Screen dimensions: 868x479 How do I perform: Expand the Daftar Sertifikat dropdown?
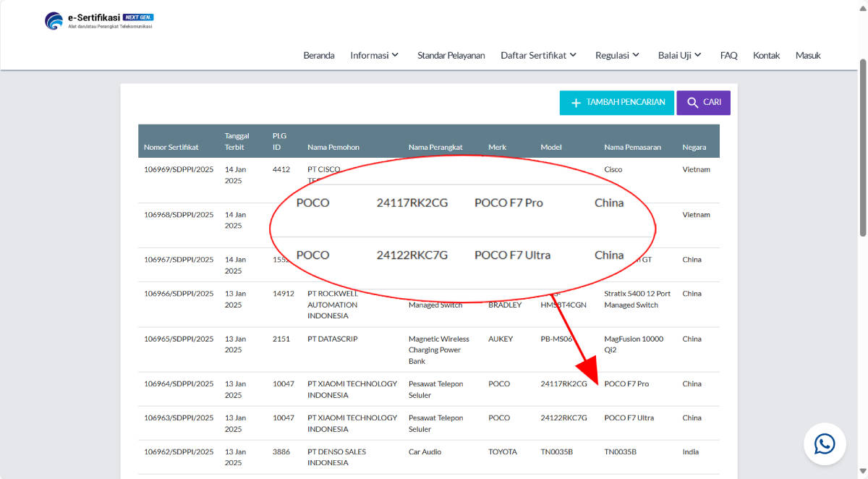tap(539, 55)
